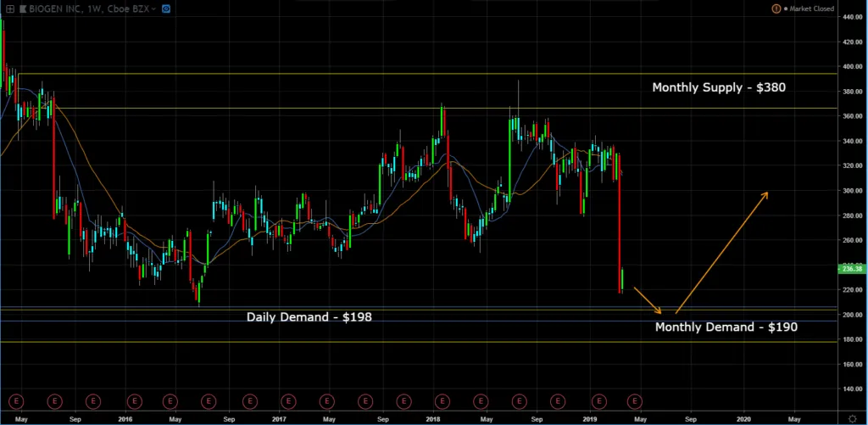Click the Market Closed status label
868x425 pixels.
tap(811, 8)
